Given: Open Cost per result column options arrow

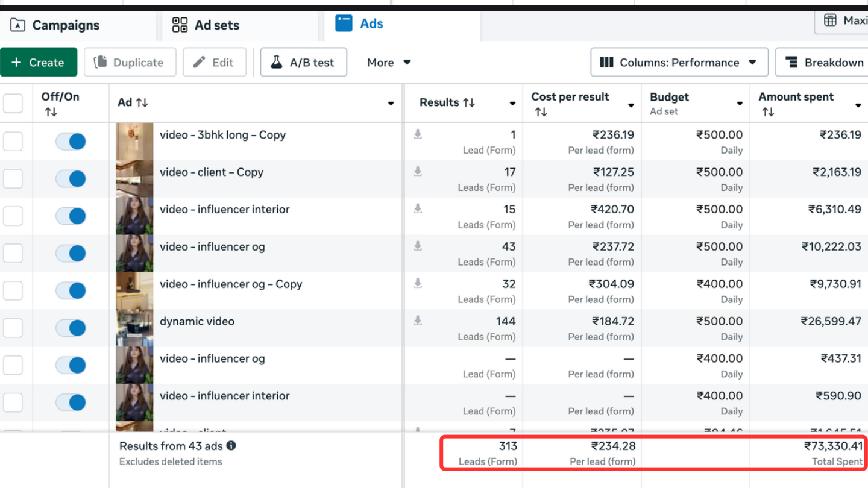Looking at the screenshot, I should tap(631, 105).
